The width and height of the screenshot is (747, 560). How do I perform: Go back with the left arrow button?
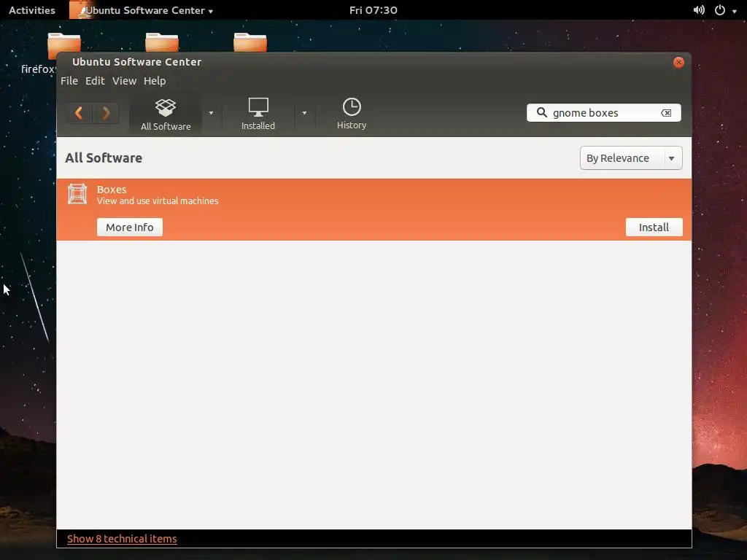79,113
